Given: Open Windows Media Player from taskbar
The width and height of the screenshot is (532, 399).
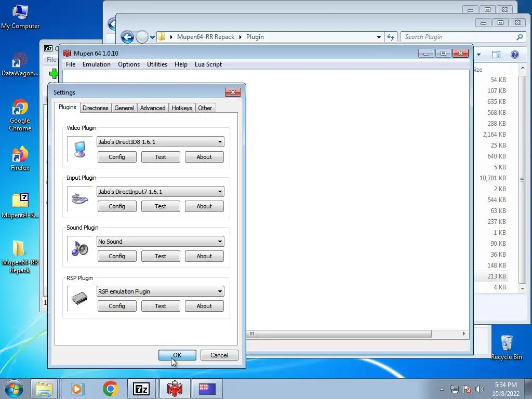Looking at the screenshot, I should click(x=77, y=389).
